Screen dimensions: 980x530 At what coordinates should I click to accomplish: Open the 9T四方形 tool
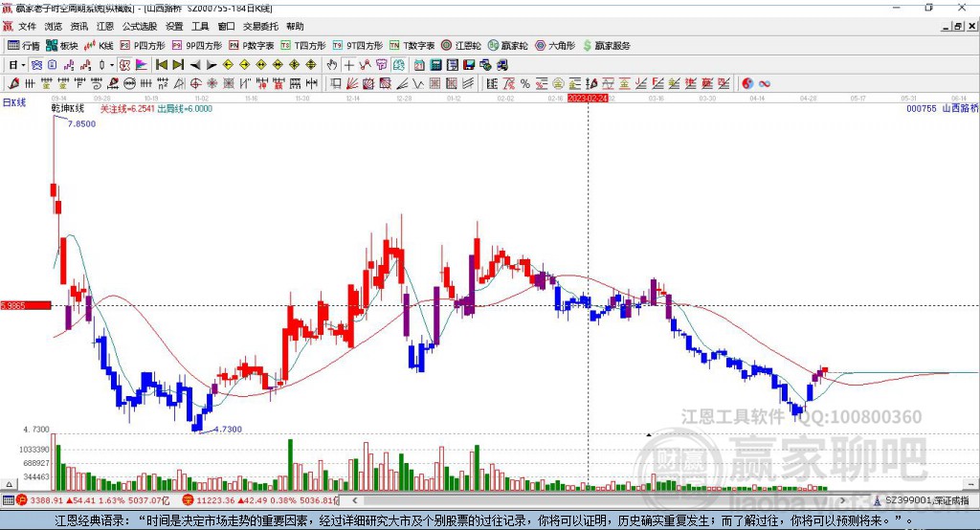click(x=358, y=46)
